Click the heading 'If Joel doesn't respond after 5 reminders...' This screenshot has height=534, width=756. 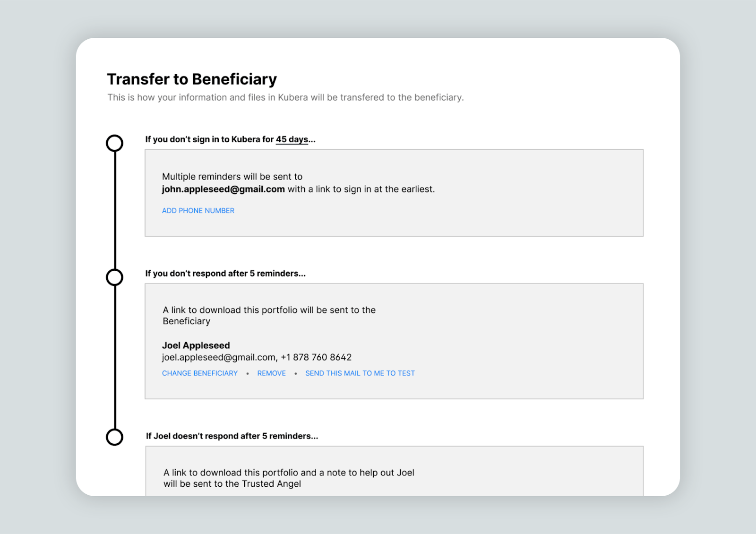[x=232, y=436]
